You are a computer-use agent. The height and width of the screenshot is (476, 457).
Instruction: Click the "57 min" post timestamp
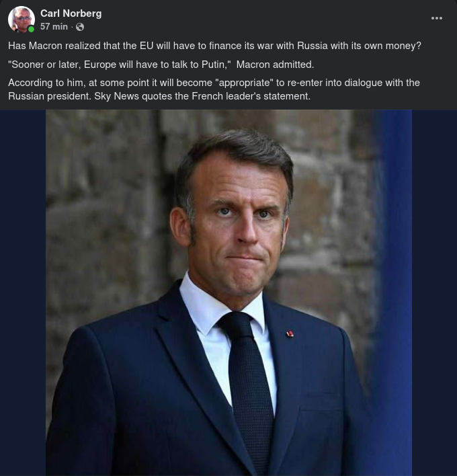54,27
